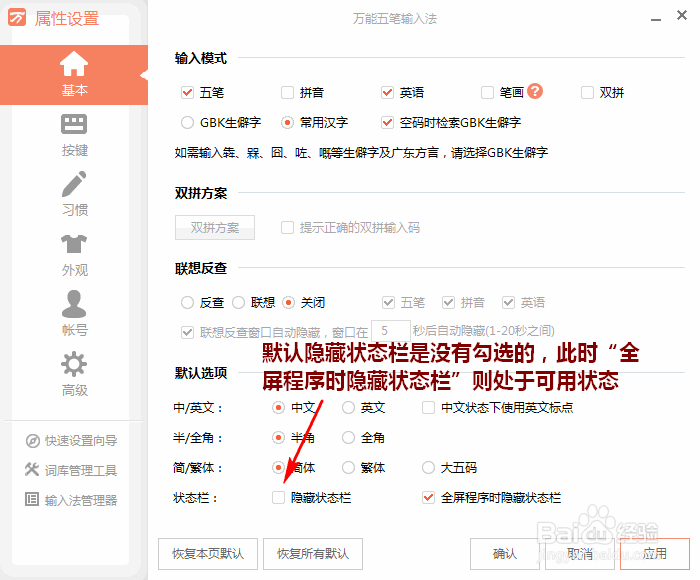Toggle the greyed 拼音 checkbox under 联想反查
The image size is (700, 580).
click(x=448, y=303)
